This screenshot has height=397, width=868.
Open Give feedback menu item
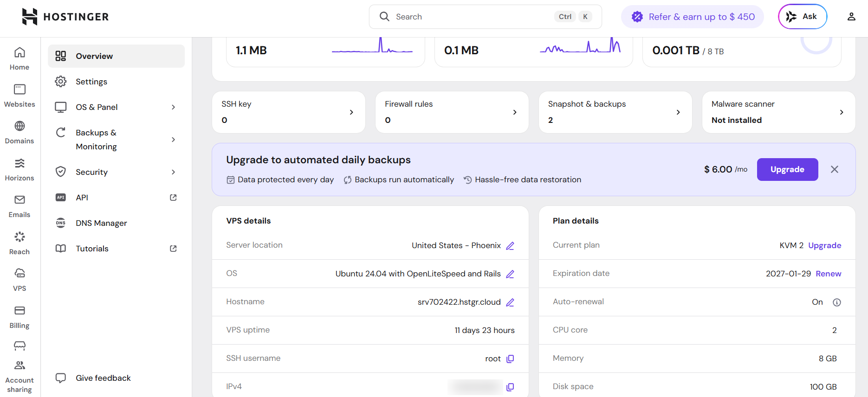117,378
